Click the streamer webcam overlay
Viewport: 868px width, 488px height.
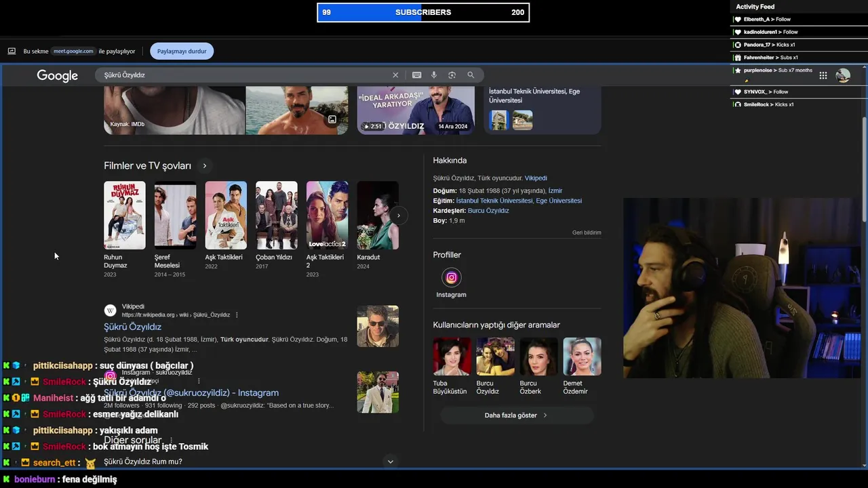(x=742, y=288)
